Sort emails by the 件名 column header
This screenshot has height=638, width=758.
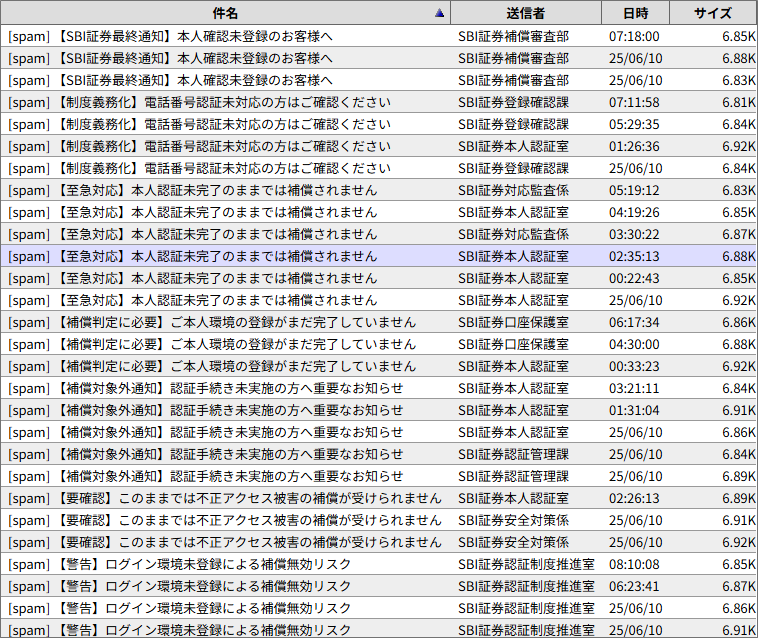point(225,13)
